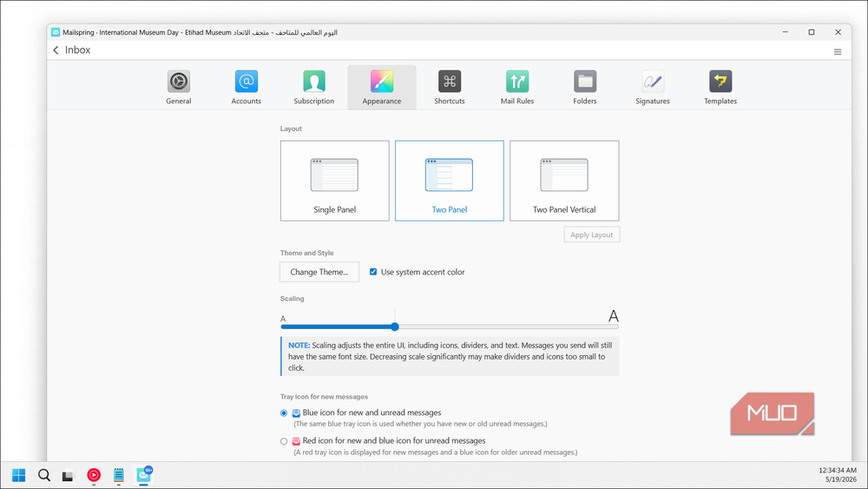The image size is (868, 489).
Task: Click the Change Theme button
Action: click(319, 272)
